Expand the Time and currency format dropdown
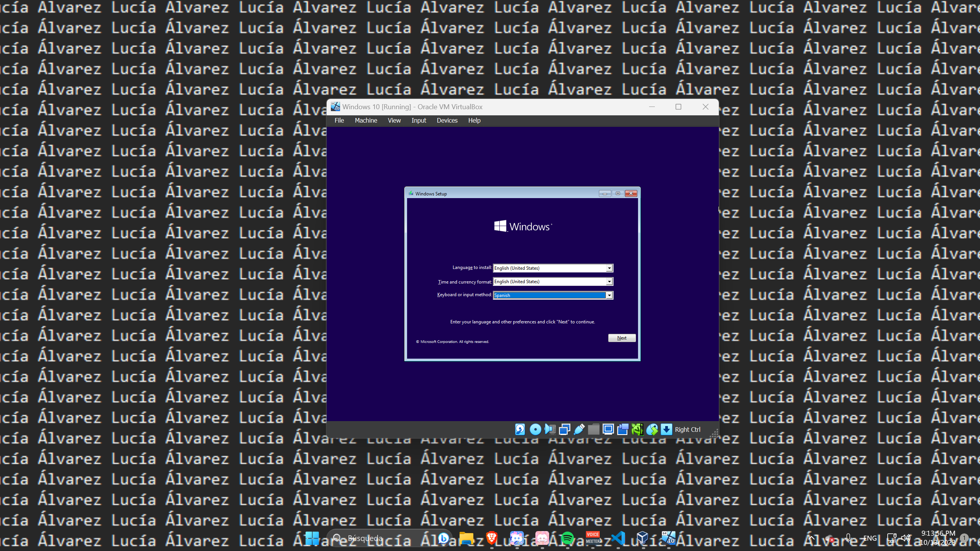This screenshot has height=551, width=980. [609, 282]
